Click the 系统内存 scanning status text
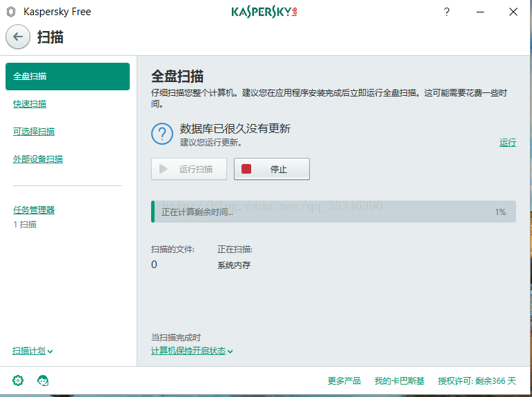The image size is (532, 397). tap(234, 265)
